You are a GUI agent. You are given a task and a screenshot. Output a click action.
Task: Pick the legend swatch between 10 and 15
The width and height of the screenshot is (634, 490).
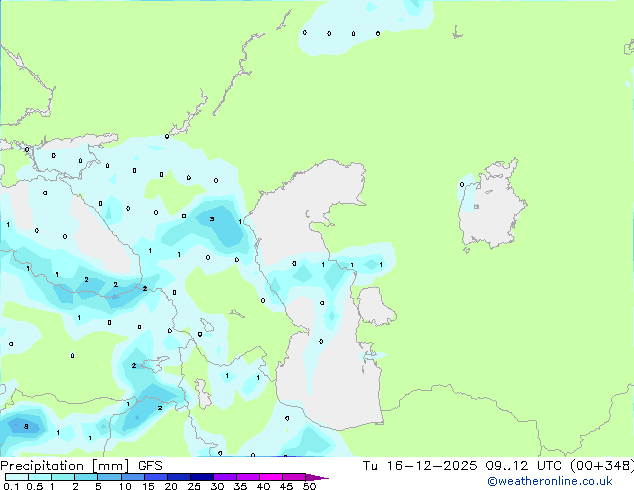point(132,477)
